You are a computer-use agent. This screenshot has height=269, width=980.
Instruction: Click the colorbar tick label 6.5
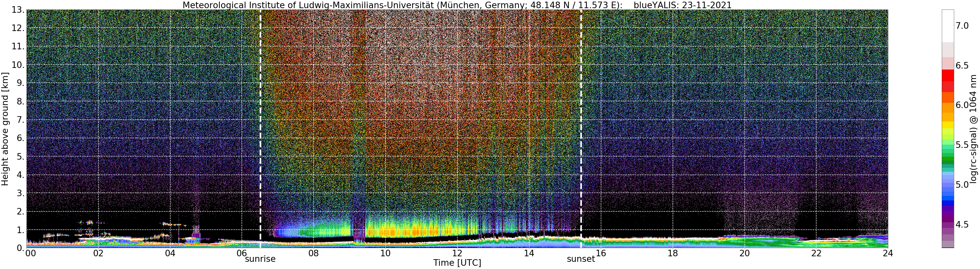[x=962, y=65]
